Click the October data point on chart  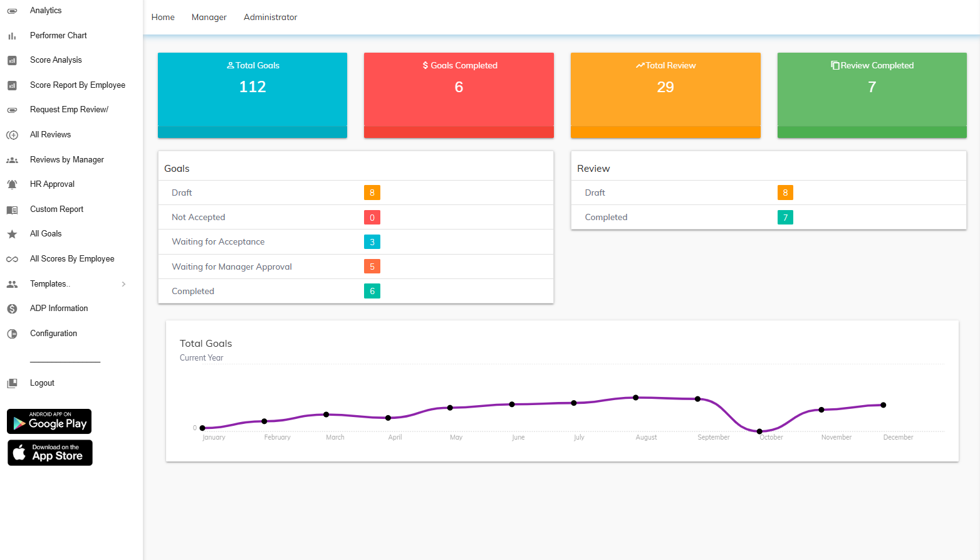pyautogui.click(x=759, y=431)
